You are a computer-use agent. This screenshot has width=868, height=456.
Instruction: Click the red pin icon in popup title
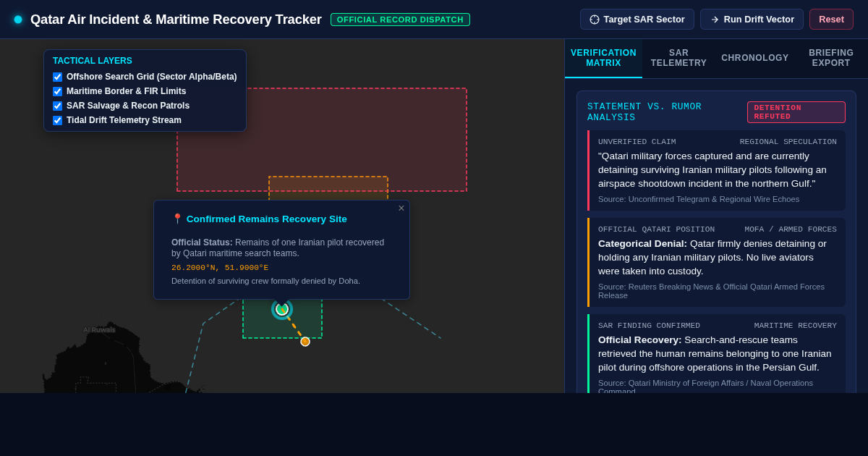tap(177, 219)
